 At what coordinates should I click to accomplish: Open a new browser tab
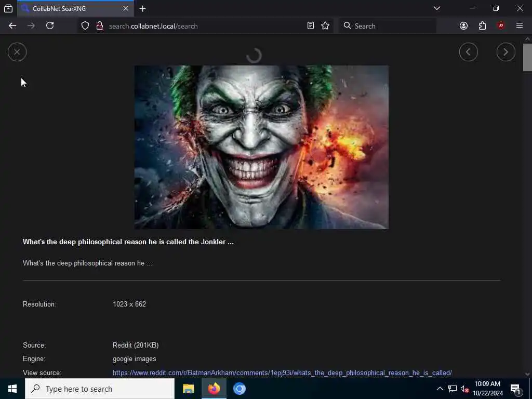(143, 8)
